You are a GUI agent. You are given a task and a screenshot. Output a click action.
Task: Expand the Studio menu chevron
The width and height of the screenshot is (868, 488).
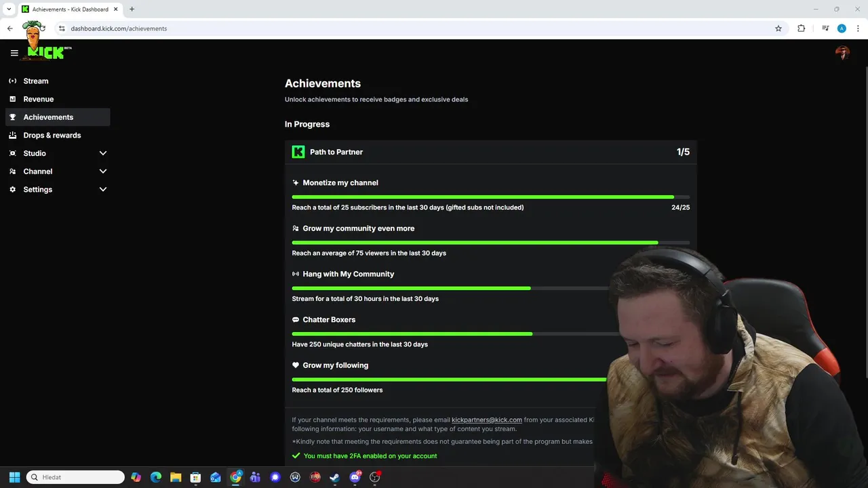point(103,153)
